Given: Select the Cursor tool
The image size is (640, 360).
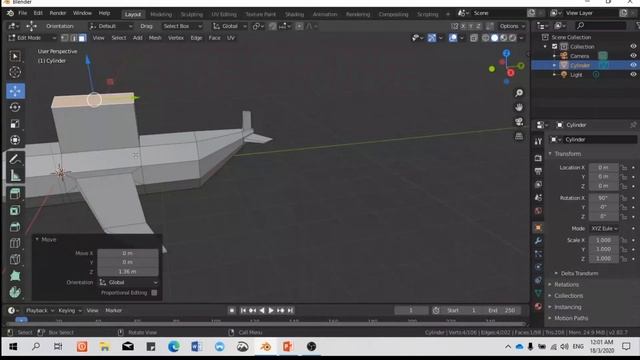Looking at the screenshot, I should pyautogui.click(x=15, y=72).
